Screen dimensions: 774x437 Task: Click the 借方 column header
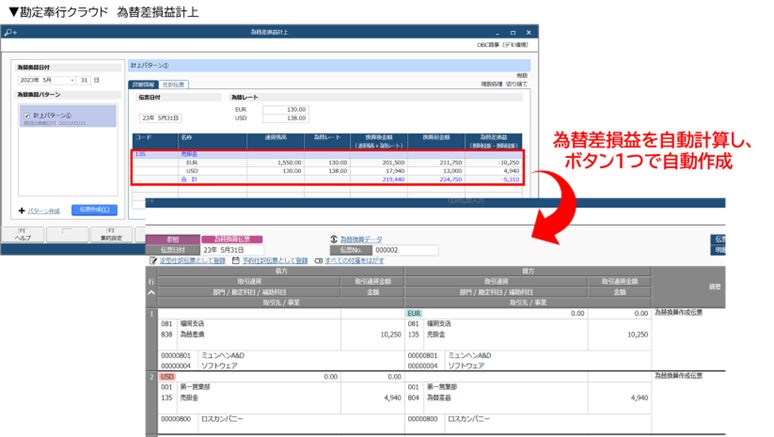(281, 271)
